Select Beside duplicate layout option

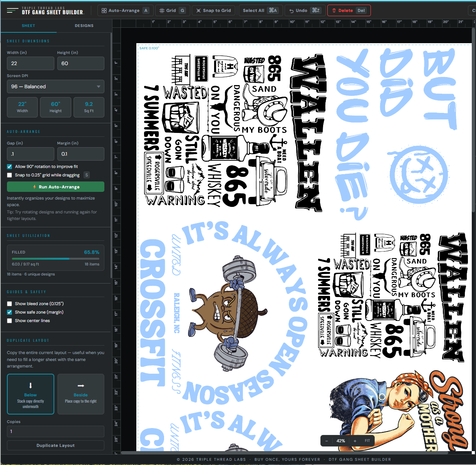click(81, 394)
